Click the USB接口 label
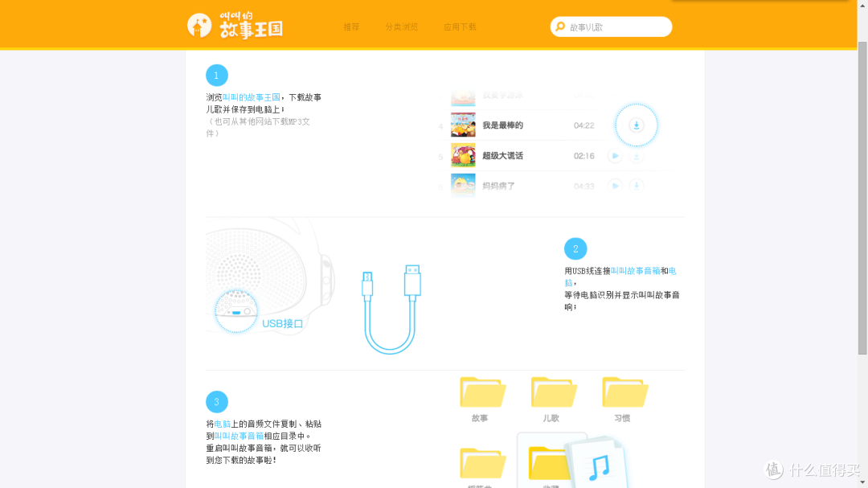Screen dimensions: 868x488 [x=282, y=323]
